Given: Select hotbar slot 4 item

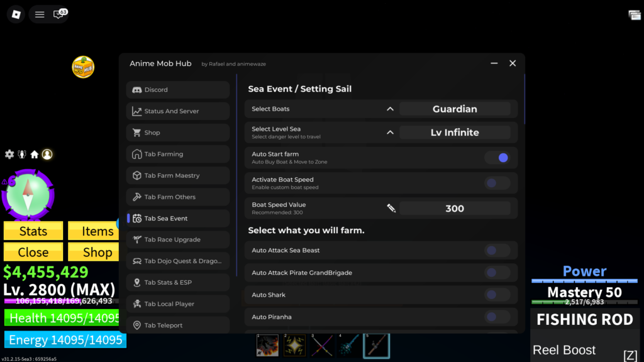Looking at the screenshot, I should 349,345.
